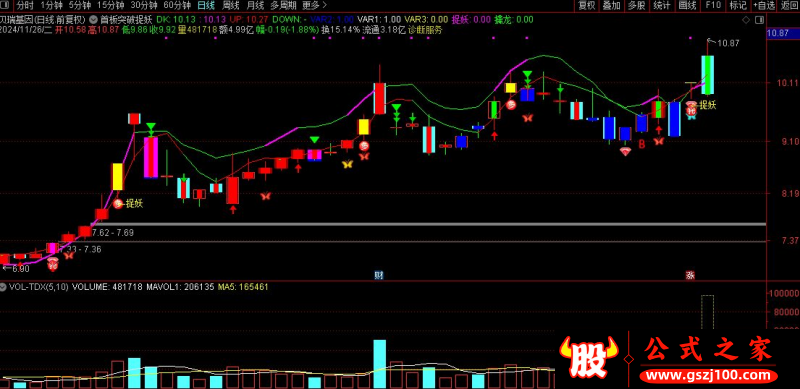This screenshot has height=389, width=800.
Task: Click the 涨 marker on the timeline
Action: click(x=690, y=275)
